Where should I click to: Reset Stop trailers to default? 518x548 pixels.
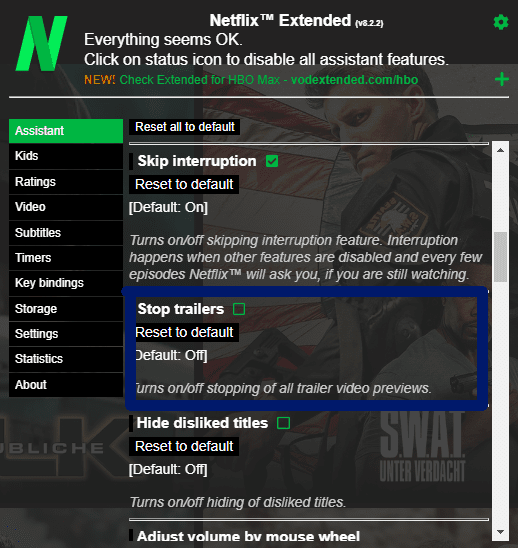184,332
